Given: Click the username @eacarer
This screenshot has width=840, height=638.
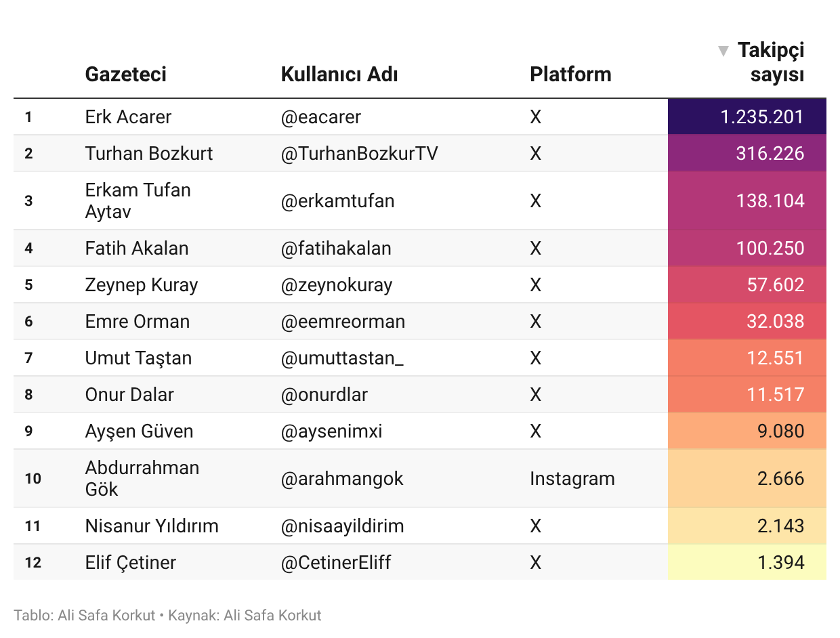Looking at the screenshot, I should [321, 116].
